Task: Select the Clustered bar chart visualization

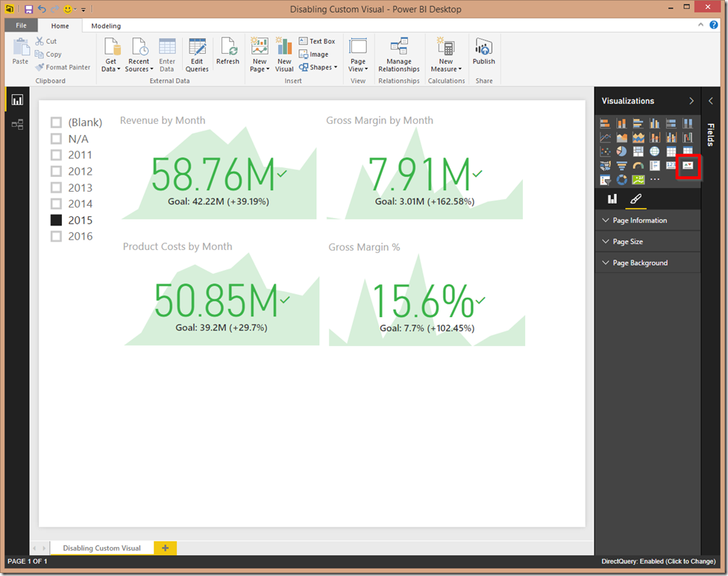Action: tap(638, 123)
